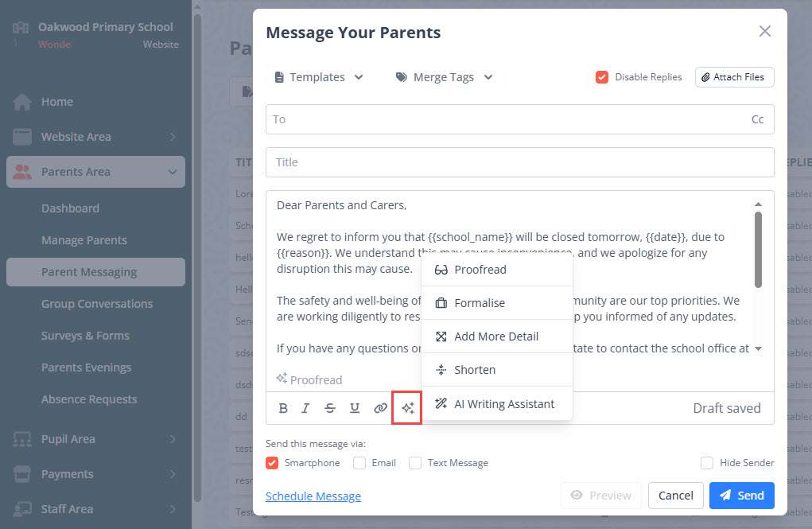Click the AI sparkle tools icon
This screenshot has width=812, height=529.
click(x=407, y=408)
